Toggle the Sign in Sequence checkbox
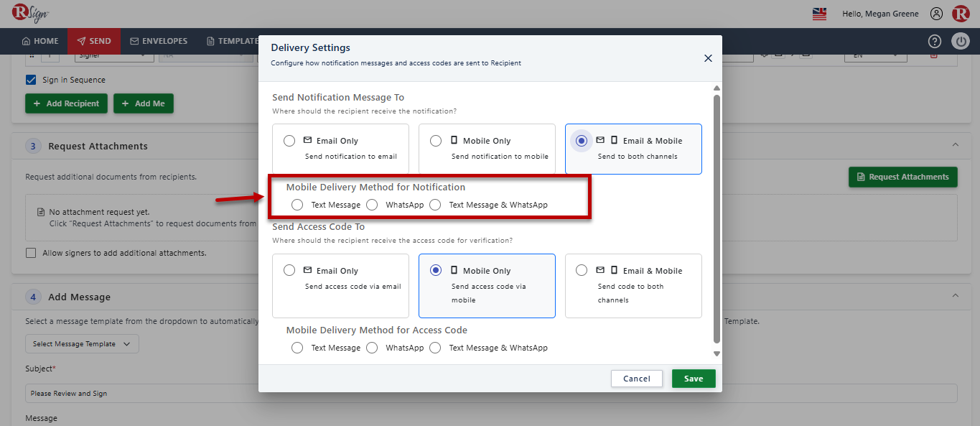 point(31,80)
